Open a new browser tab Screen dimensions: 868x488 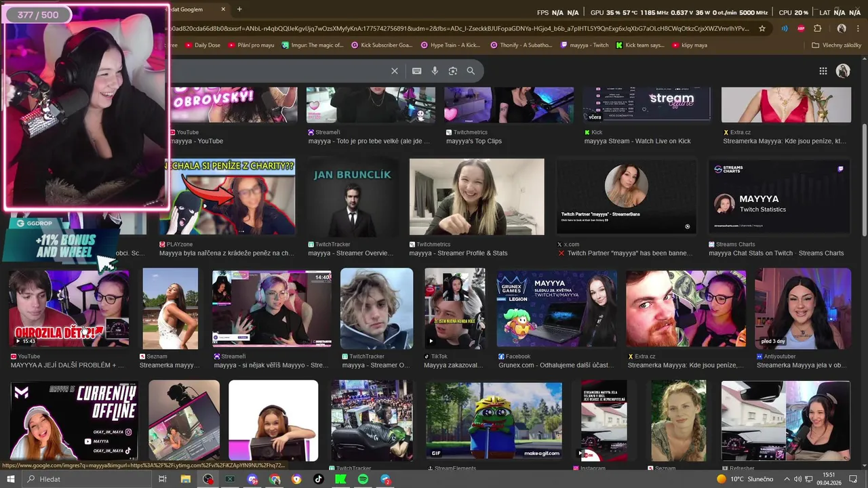239,9
